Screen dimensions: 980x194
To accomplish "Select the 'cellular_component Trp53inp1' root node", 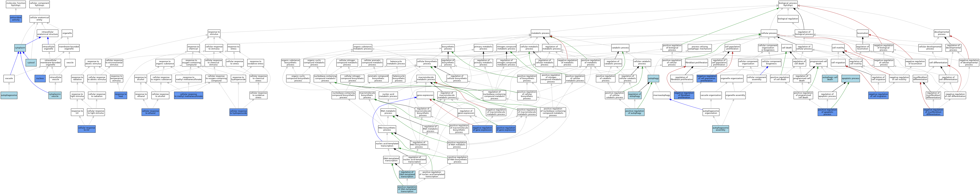I will coord(40,5).
